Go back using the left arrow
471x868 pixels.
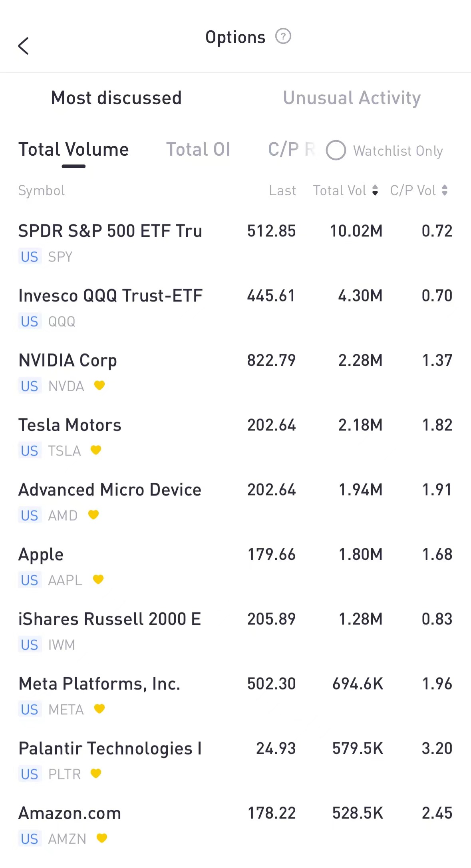pos(24,46)
